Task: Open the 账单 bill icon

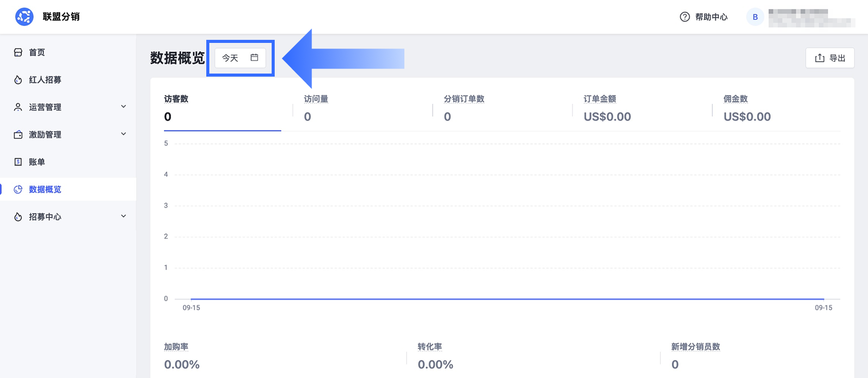Action: tap(18, 162)
